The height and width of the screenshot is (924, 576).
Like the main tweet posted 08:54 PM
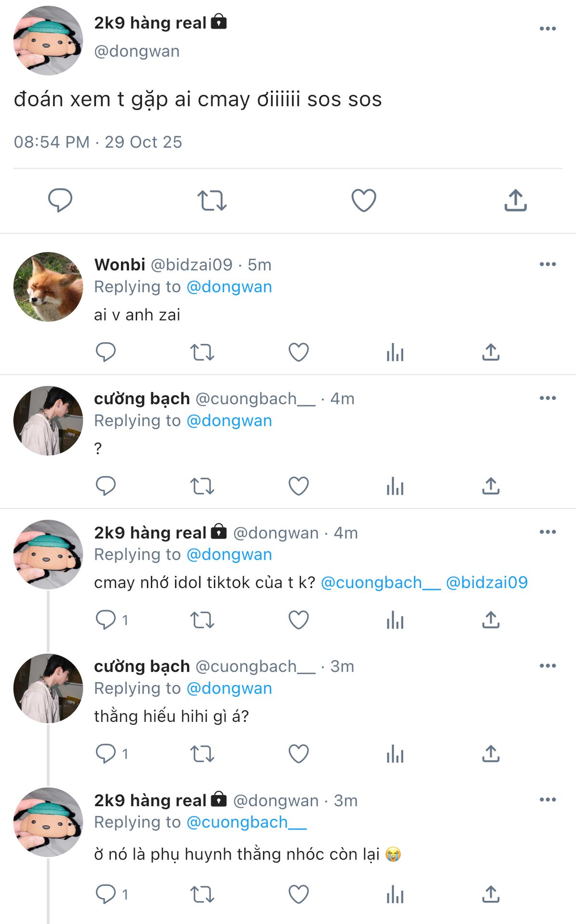364,200
